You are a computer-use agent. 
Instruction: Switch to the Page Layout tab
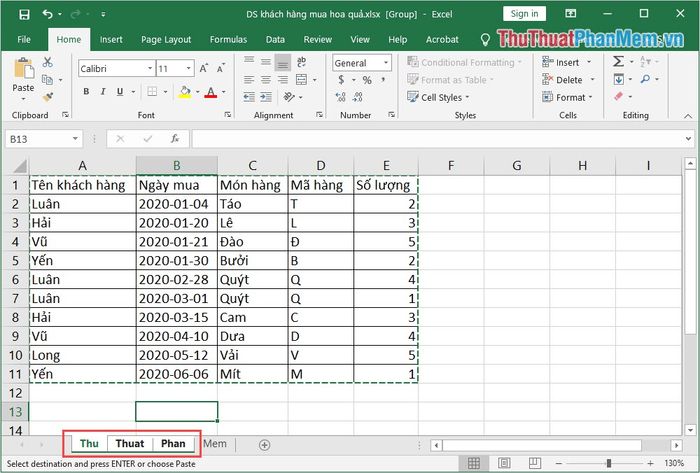tap(166, 39)
